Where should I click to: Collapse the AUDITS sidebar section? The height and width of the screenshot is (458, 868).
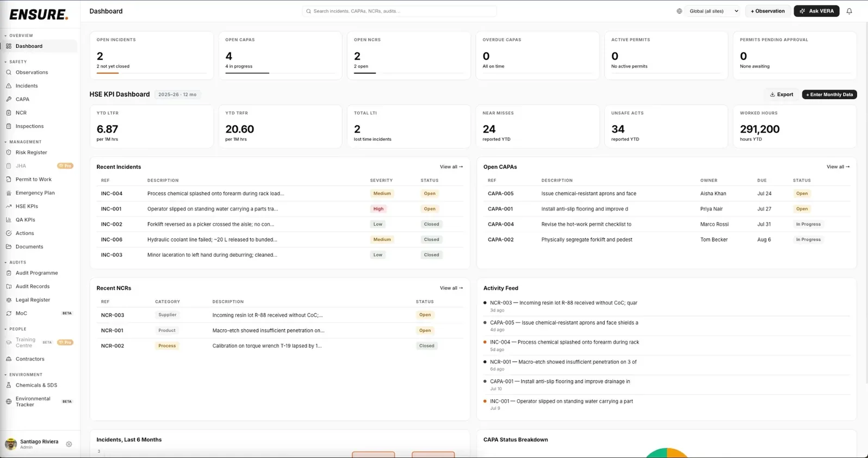(15, 262)
